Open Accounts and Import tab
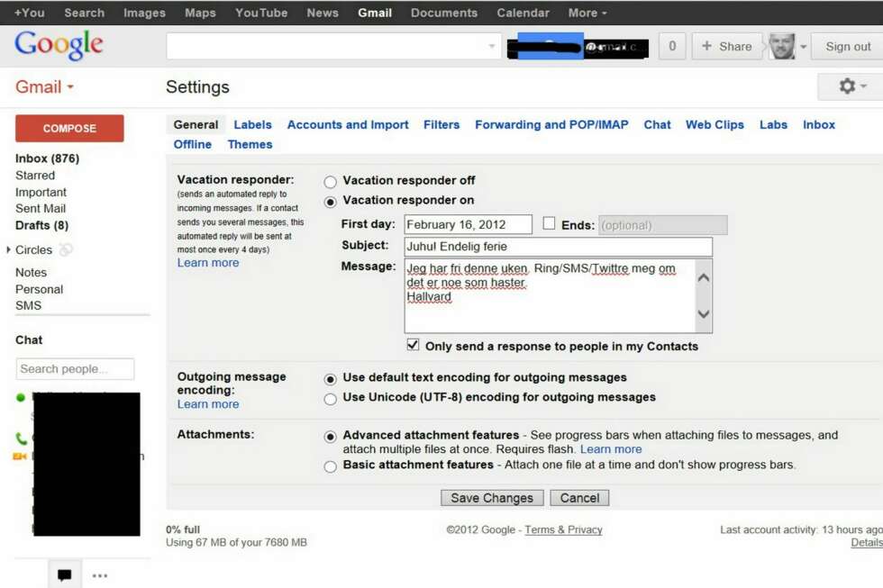 tap(348, 125)
